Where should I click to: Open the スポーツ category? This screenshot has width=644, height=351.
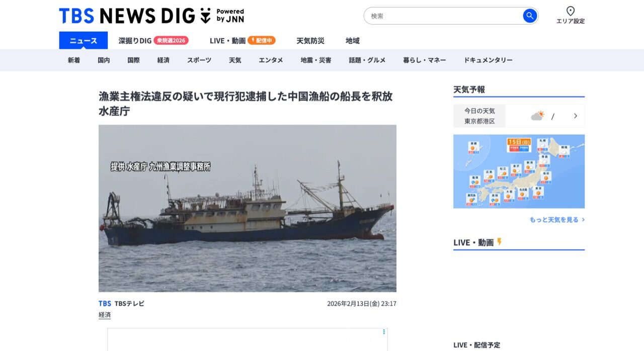point(199,60)
